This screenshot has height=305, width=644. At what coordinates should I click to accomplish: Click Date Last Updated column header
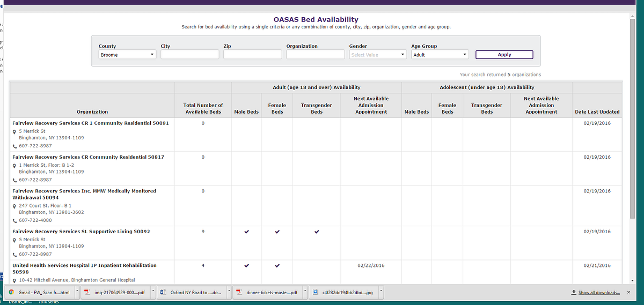(x=597, y=111)
